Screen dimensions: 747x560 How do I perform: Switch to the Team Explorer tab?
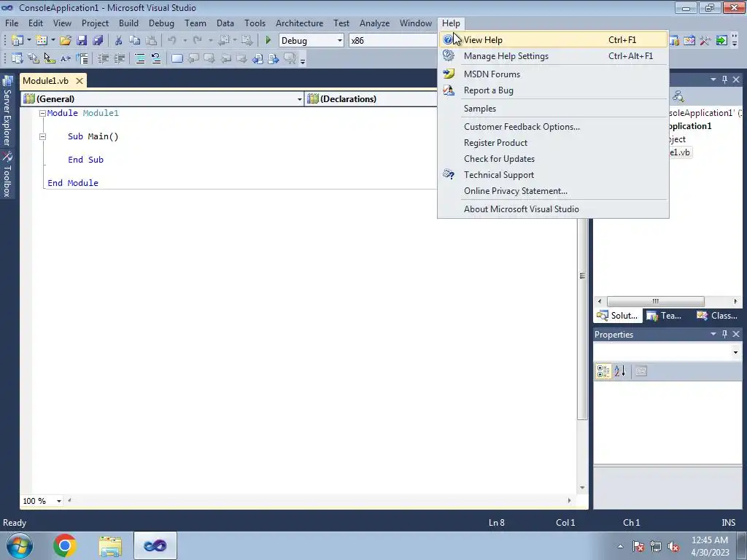pyautogui.click(x=665, y=316)
